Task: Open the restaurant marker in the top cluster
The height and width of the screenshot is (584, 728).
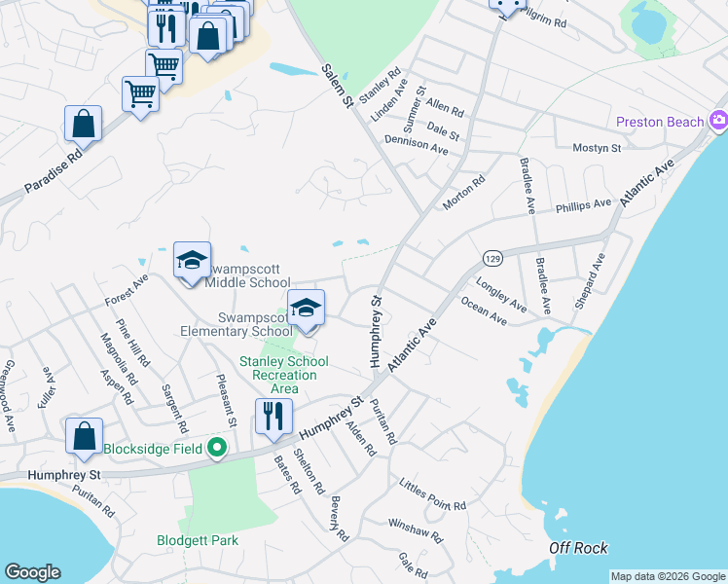Action: coord(166,28)
